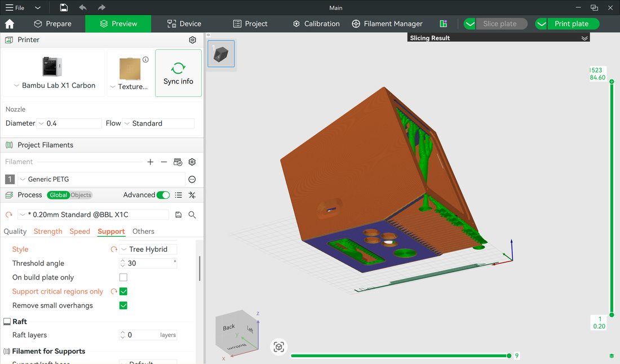The image size is (620, 364).
Task: Select the Objects process scope
Action: click(81, 195)
